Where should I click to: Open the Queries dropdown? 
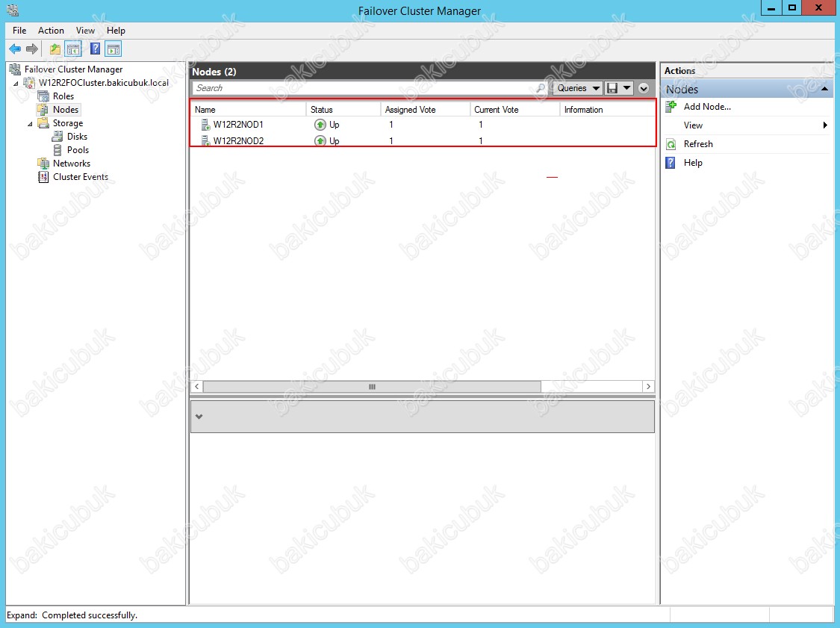tap(579, 88)
